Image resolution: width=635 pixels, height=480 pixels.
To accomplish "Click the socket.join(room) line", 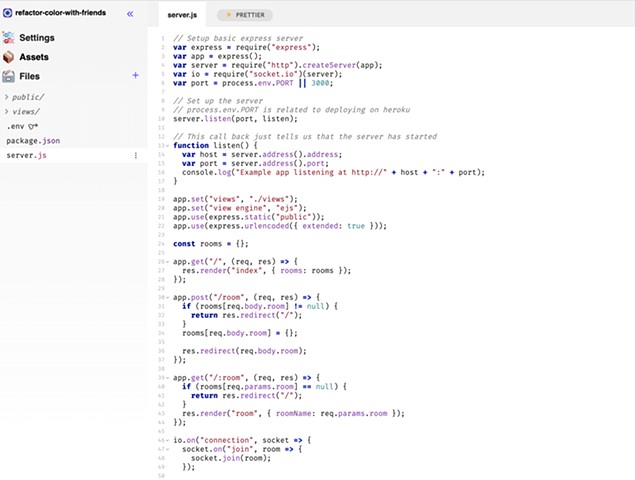I will tap(231, 458).
